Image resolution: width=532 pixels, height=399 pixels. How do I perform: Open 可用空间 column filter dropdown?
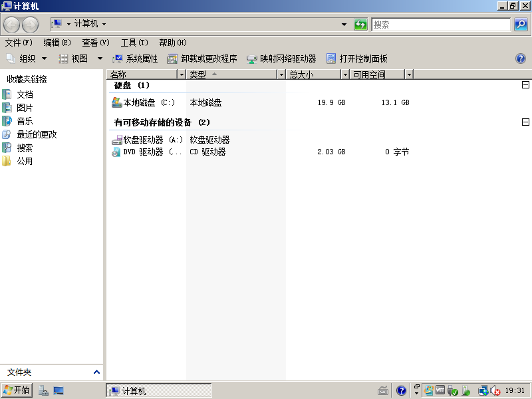click(409, 74)
